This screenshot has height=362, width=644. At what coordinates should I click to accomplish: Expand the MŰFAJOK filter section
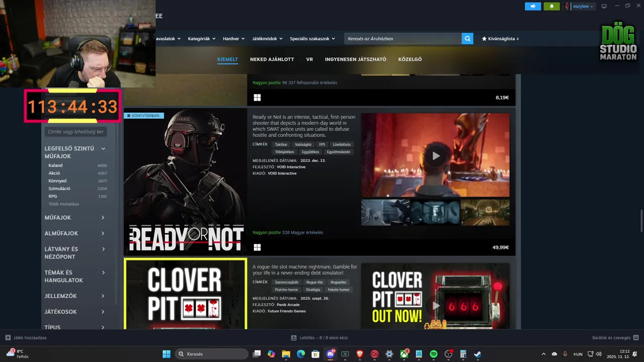[x=75, y=218]
